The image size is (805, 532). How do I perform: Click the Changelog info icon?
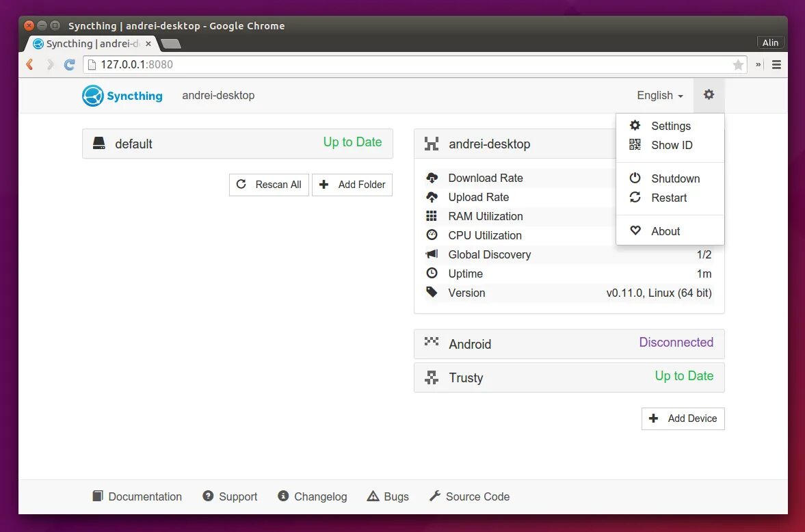coord(283,496)
